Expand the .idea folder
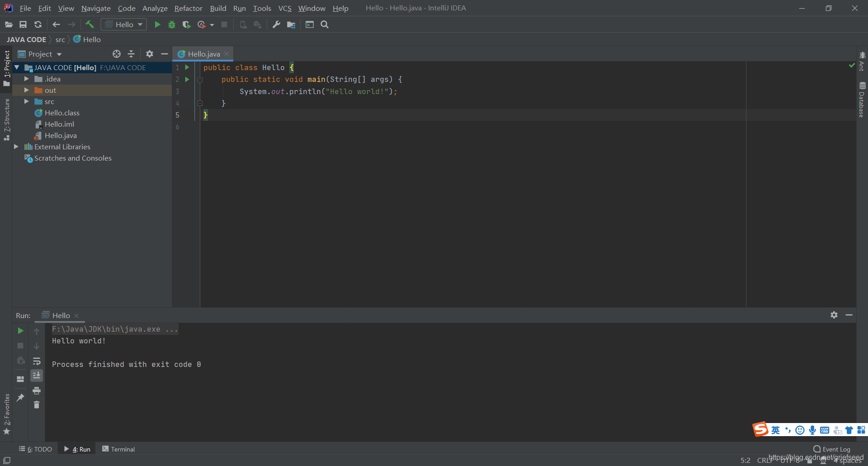The image size is (868, 466). click(x=27, y=79)
